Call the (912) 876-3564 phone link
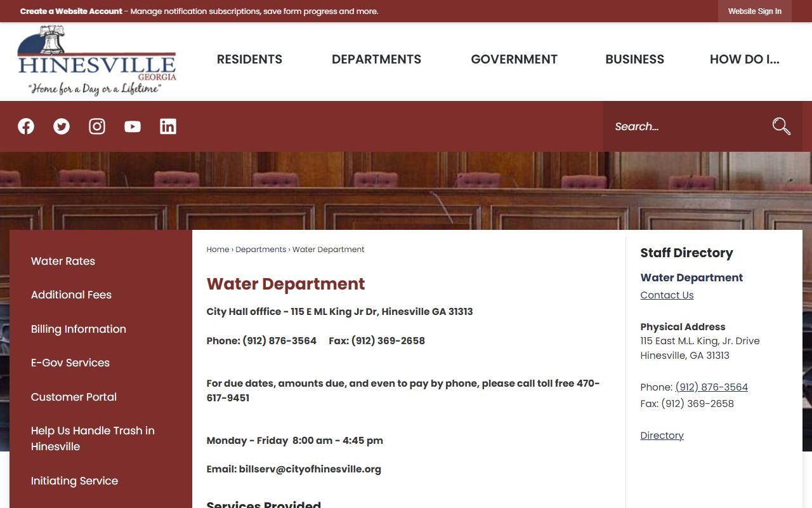This screenshot has width=812, height=508. pyautogui.click(x=711, y=387)
